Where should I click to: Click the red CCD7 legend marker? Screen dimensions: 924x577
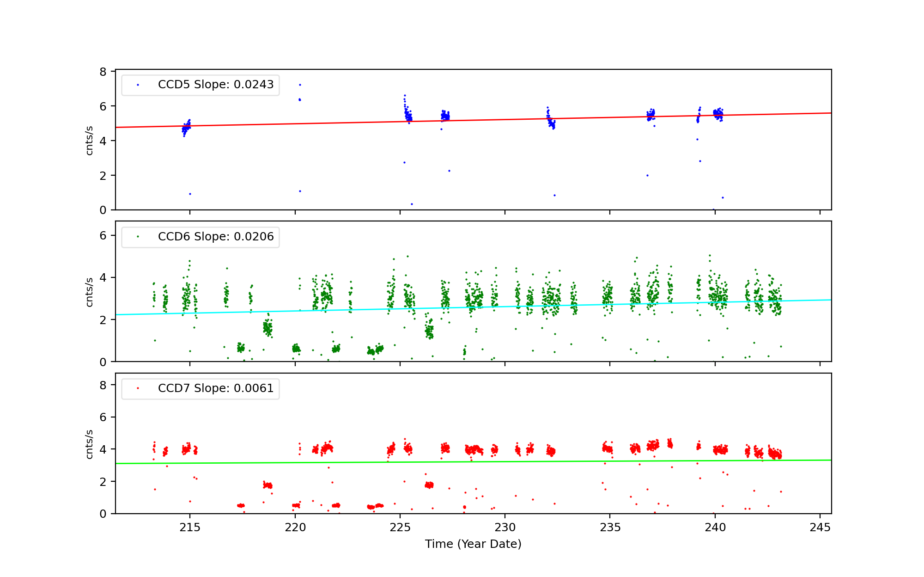pyautogui.click(x=138, y=388)
